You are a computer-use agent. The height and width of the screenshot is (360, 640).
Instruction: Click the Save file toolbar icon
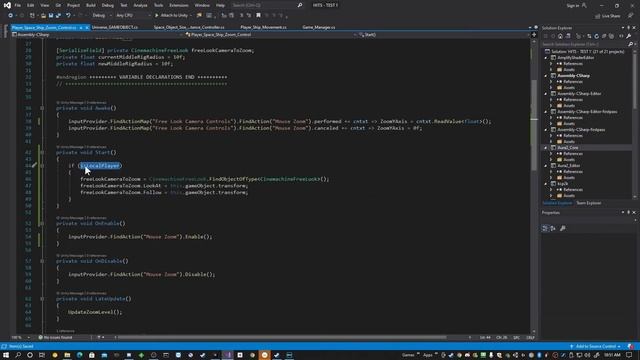click(51, 16)
